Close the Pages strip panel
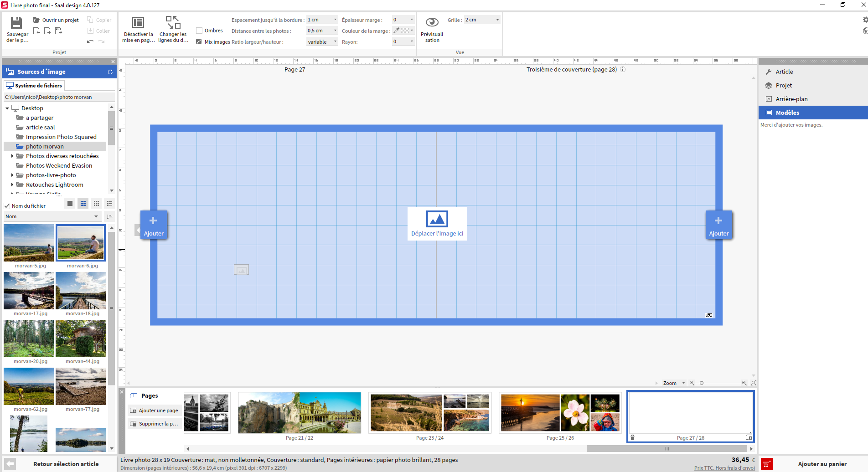Screen dimensions: 868x472 pos(122,392)
